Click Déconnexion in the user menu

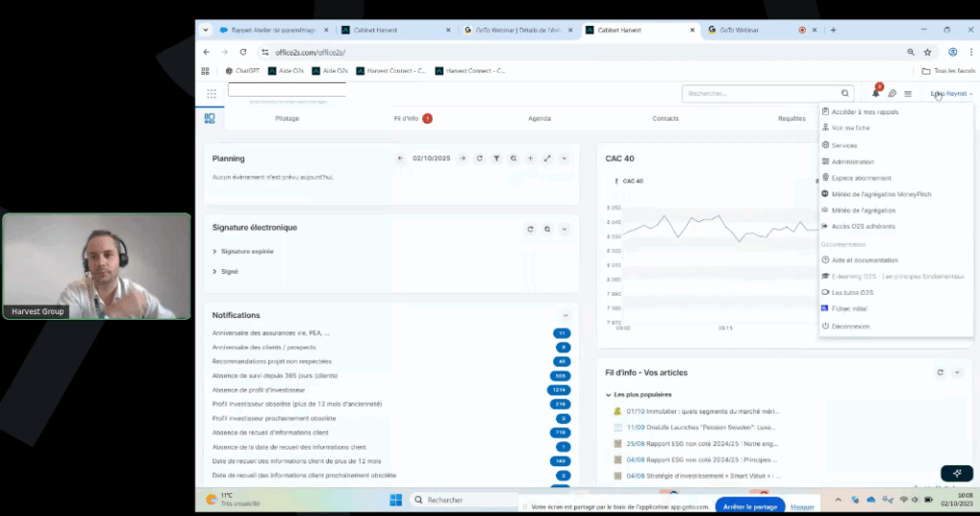850,326
